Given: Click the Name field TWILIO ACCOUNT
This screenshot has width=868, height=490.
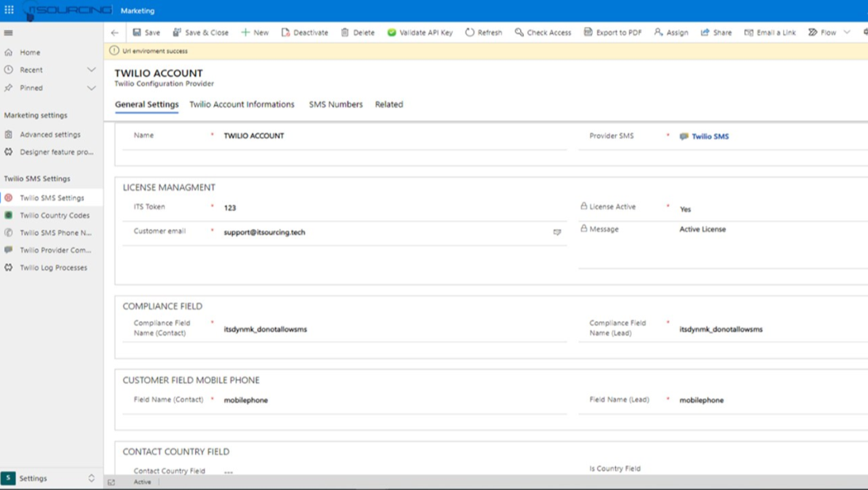Looking at the screenshot, I should point(394,136).
